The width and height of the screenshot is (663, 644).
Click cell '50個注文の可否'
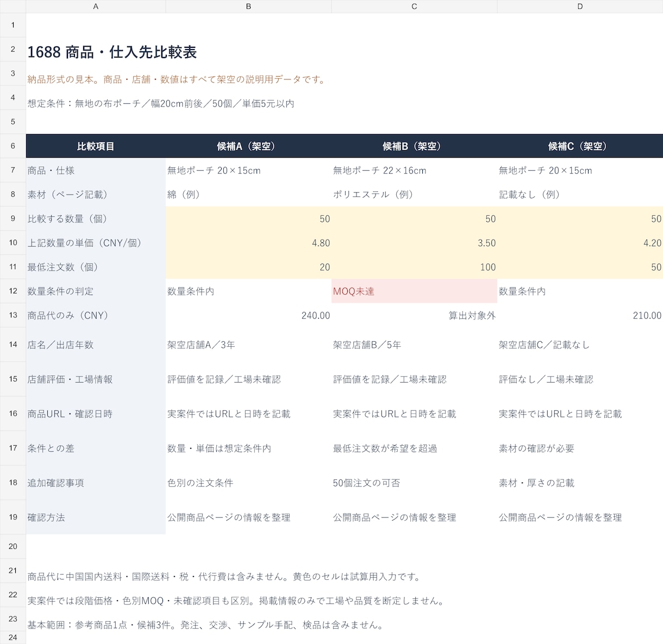[x=414, y=483]
